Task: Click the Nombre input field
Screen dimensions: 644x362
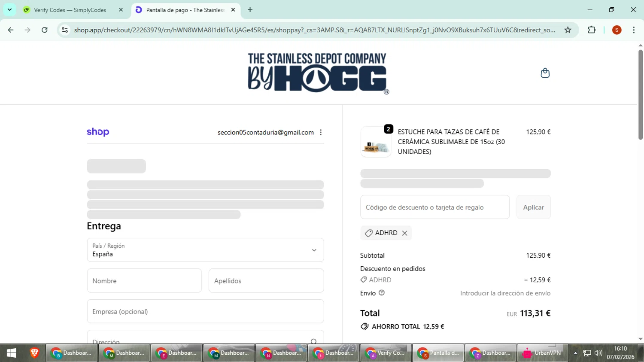Action: coord(144,281)
